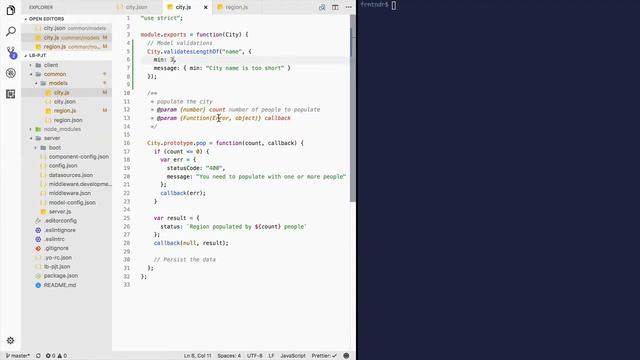Open region.js under models folder
The width and height of the screenshot is (640, 360).
[65, 111]
